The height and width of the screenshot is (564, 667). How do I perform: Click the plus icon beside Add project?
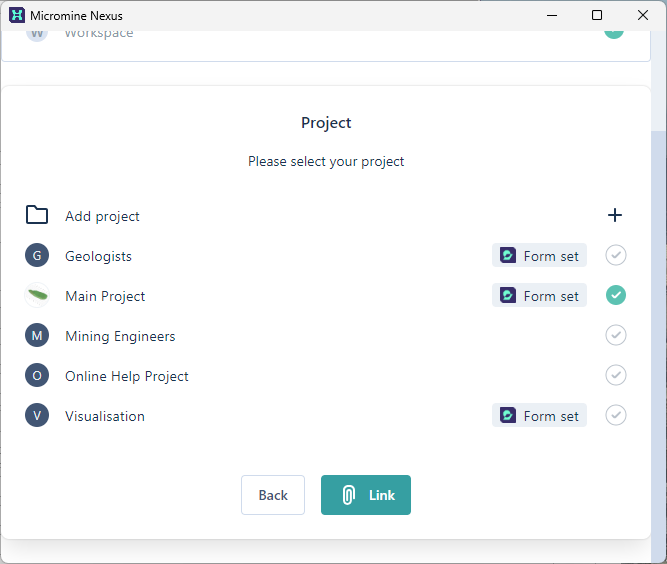(615, 216)
